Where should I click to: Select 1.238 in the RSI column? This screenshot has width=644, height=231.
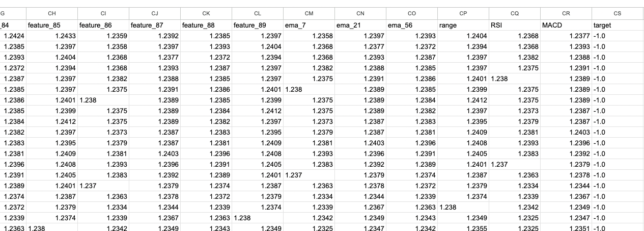coord(515,79)
